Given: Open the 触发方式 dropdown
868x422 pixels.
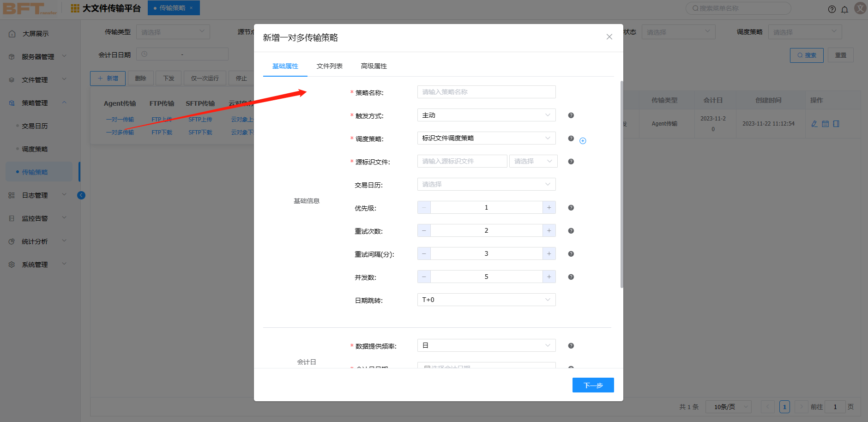Looking at the screenshot, I should tap(486, 115).
